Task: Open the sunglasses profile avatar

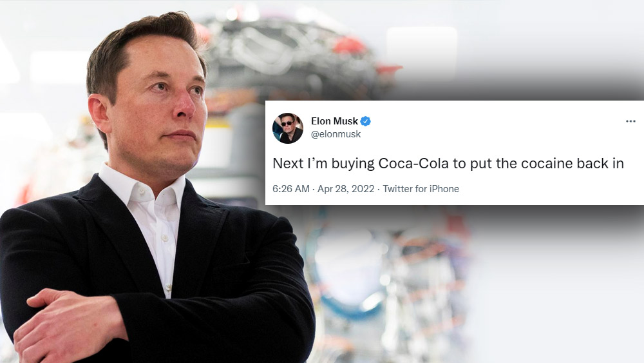Action: click(288, 128)
